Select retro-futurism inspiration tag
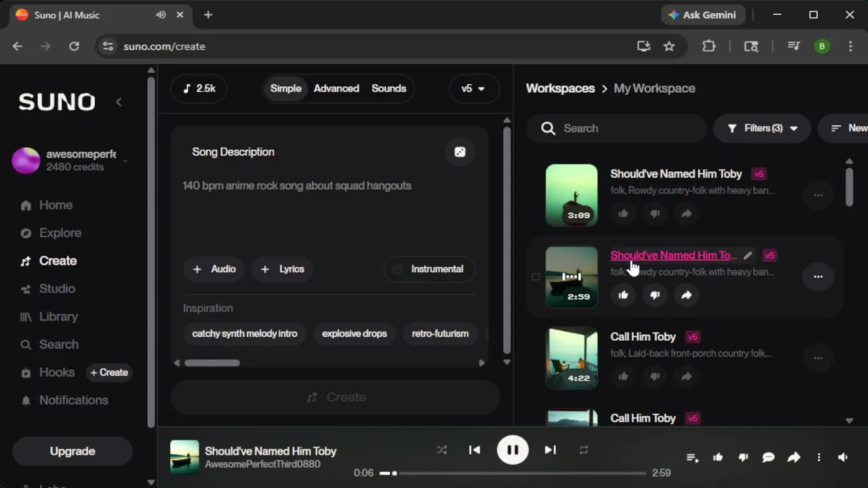Viewport: 868px width, 488px height. [x=440, y=333]
